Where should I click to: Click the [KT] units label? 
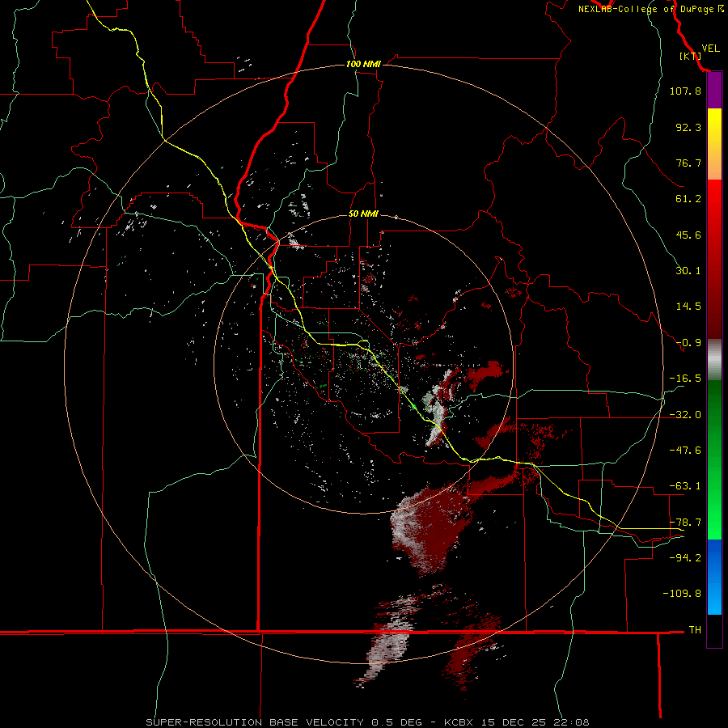[x=690, y=56]
